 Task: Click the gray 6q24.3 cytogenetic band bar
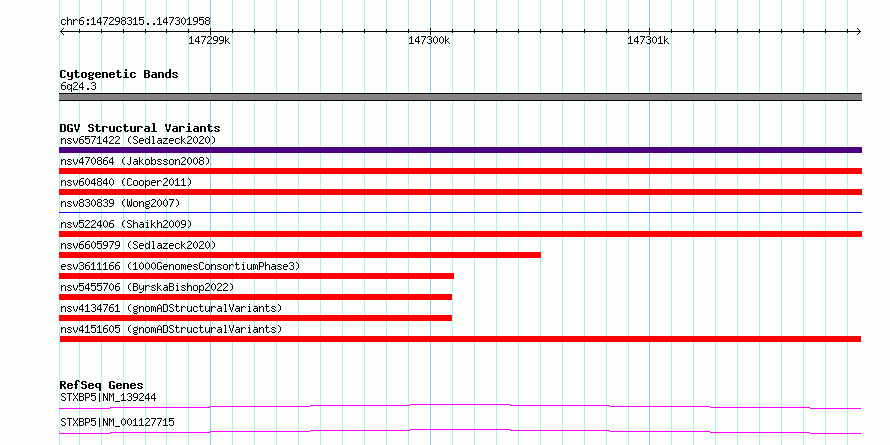[460, 97]
